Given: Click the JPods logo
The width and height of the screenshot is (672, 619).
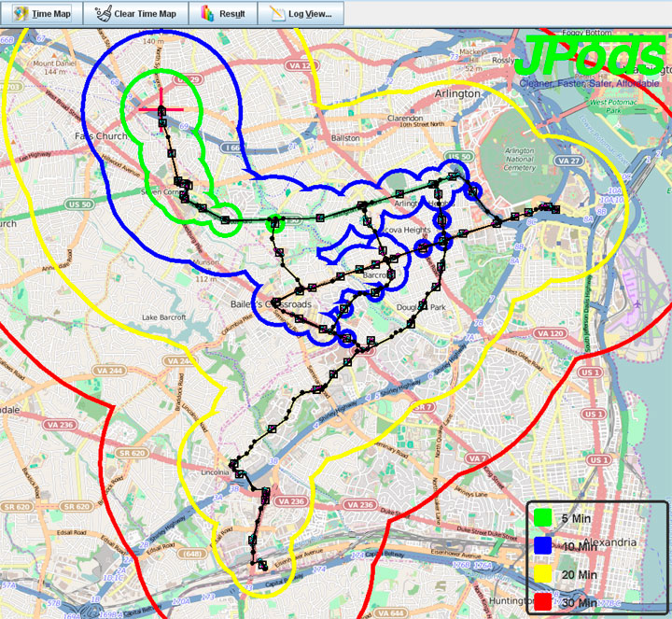Looking at the screenshot, I should pyautogui.click(x=588, y=58).
